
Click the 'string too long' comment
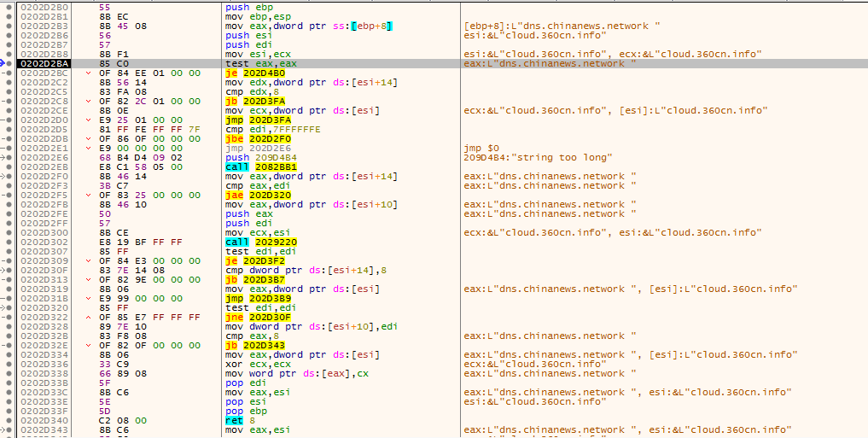[538, 158]
